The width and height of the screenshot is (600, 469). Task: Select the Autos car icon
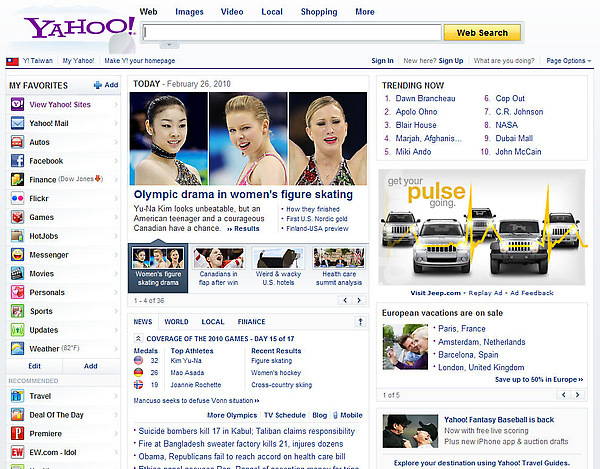(x=17, y=142)
